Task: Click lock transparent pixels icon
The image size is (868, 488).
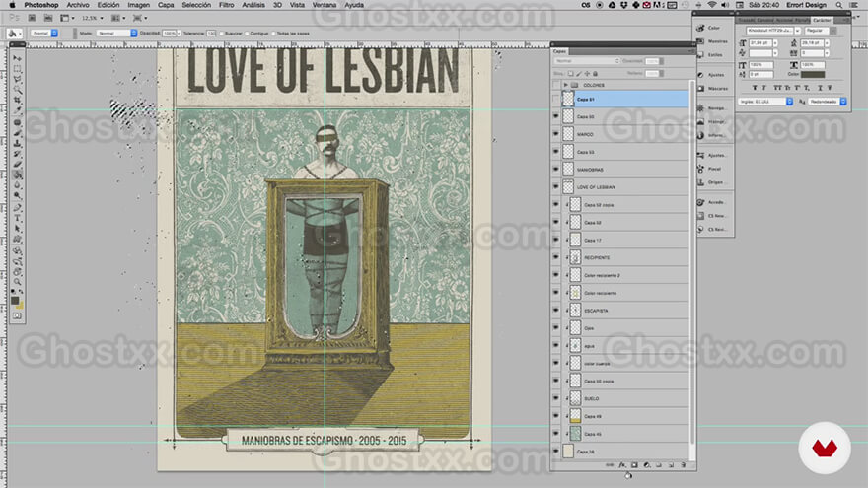Action: (570, 74)
